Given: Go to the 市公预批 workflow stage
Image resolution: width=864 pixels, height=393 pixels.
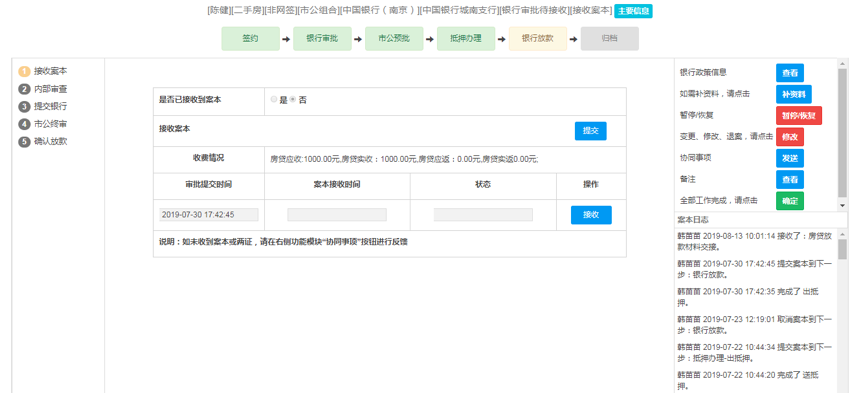Looking at the screenshot, I should pyautogui.click(x=394, y=39).
